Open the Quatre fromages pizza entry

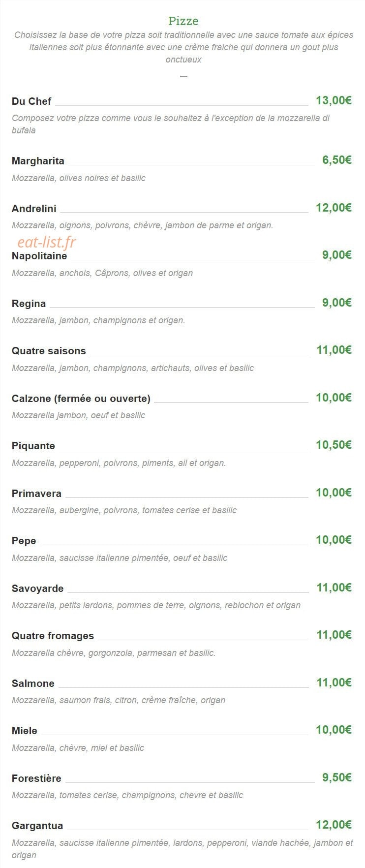pos(53,636)
